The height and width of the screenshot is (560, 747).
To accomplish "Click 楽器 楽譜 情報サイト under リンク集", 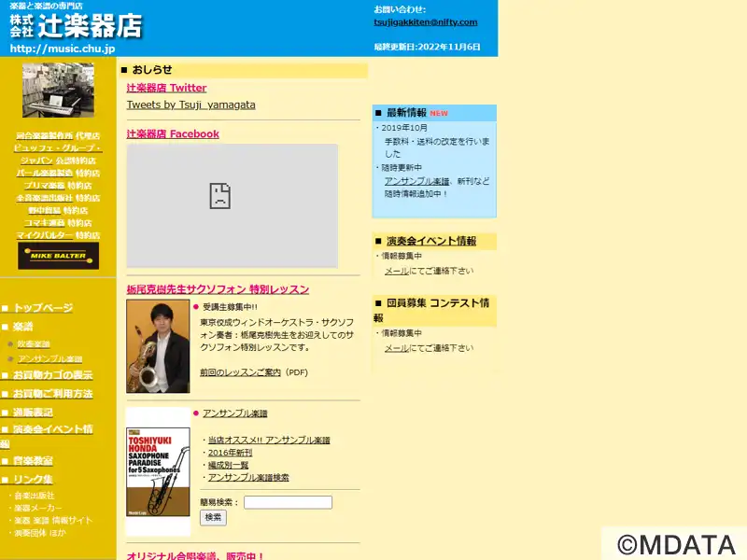I will click(53, 521).
